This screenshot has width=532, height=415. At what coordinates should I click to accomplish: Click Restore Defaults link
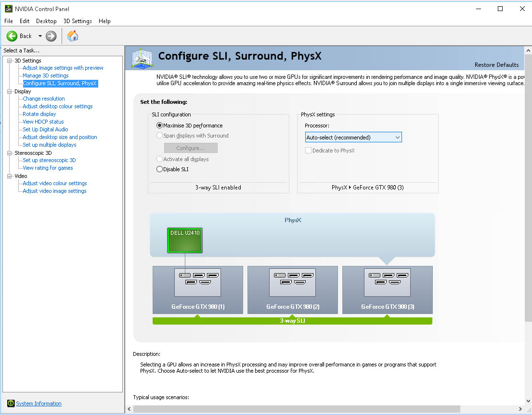coord(496,65)
